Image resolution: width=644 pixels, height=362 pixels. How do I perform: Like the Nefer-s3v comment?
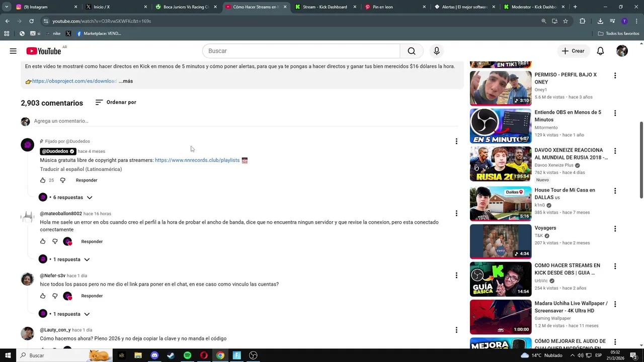pos(43,296)
